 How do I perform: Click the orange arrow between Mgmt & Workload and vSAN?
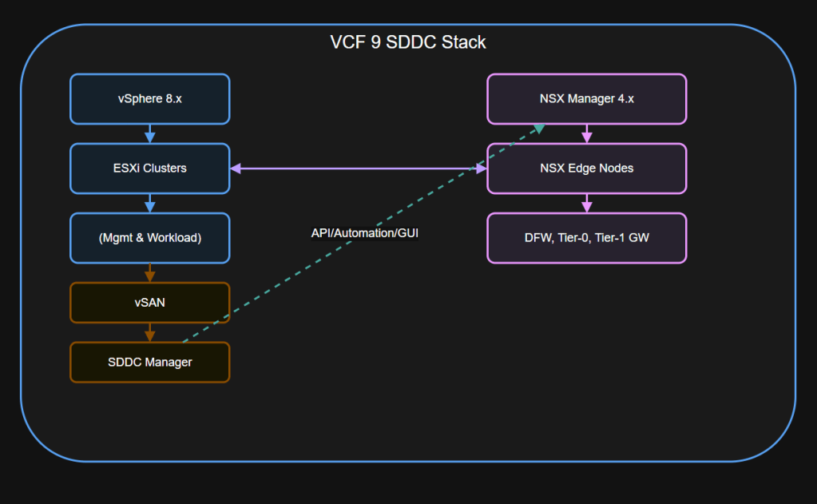click(149, 272)
